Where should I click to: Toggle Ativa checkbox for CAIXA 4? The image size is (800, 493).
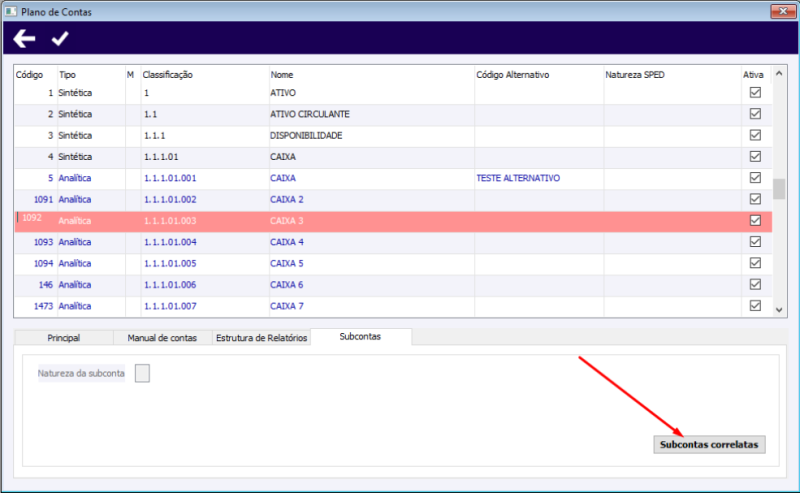755,242
